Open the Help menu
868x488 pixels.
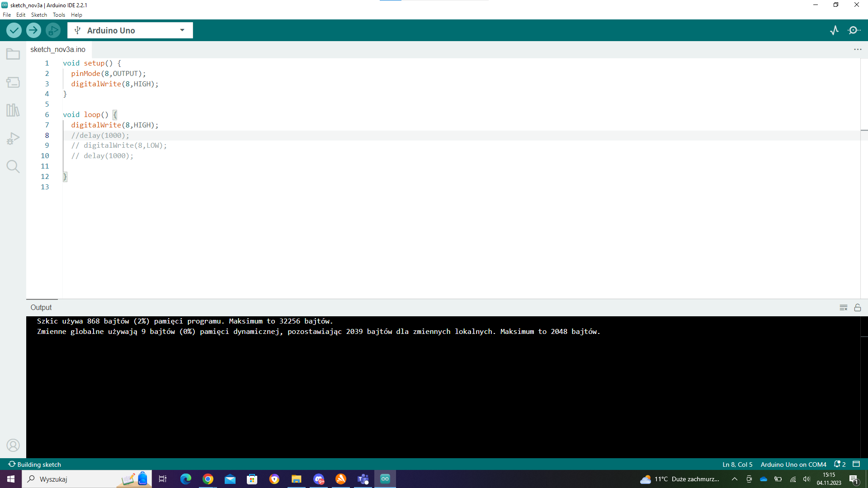pyautogui.click(x=76, y=15)
